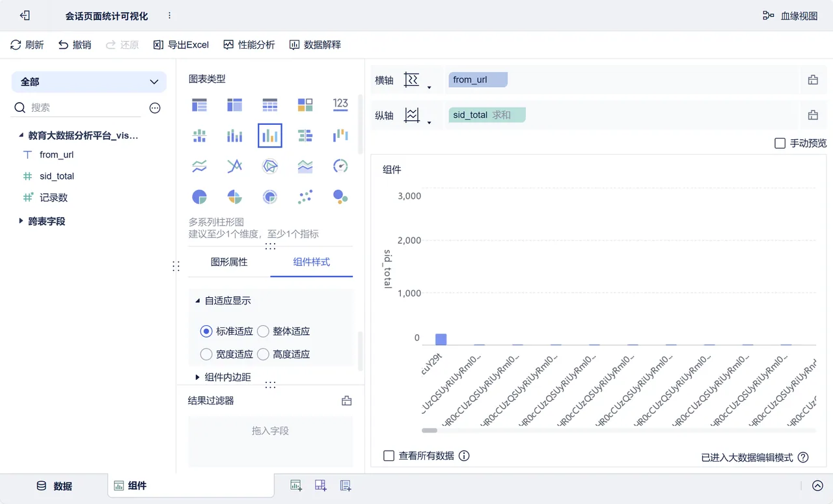This screenshot has height=504, width=833.
Task: Open the vertical axis field settings icon
Action: [x=813, y=115]
